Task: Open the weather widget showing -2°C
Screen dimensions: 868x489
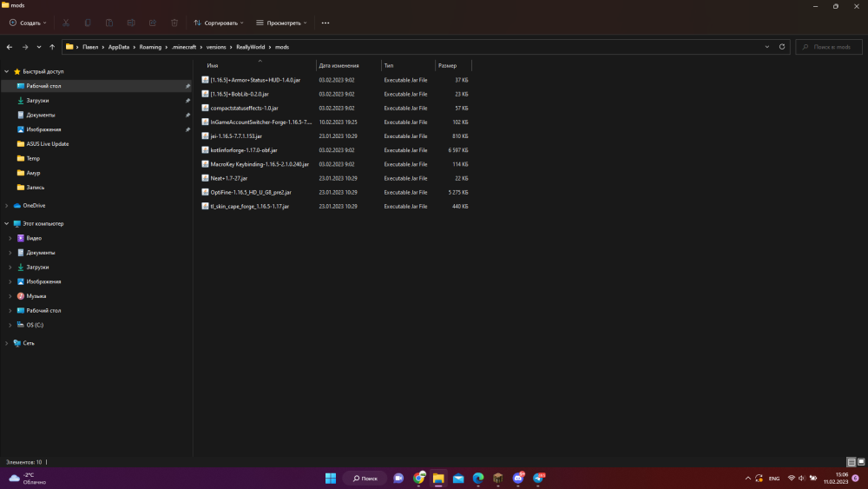Action: (x=28, y=479)
